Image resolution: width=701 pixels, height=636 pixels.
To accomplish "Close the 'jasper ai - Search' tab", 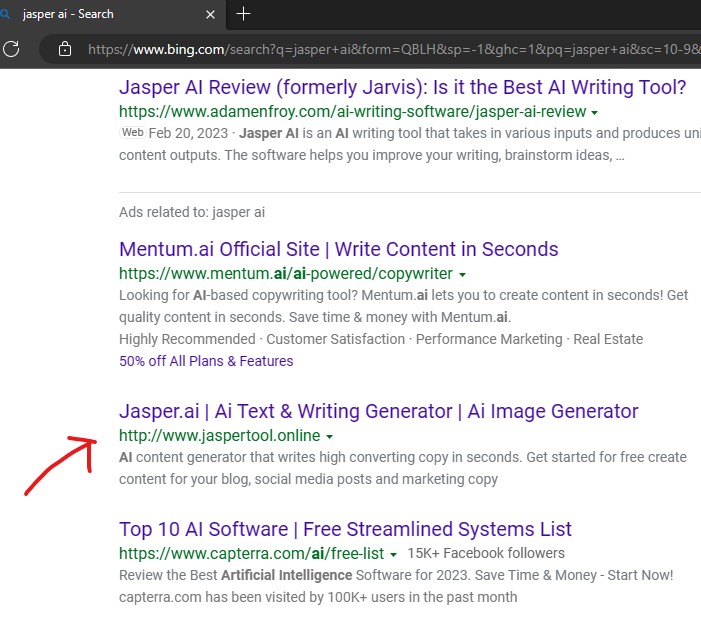I will [x=210, y=14].
